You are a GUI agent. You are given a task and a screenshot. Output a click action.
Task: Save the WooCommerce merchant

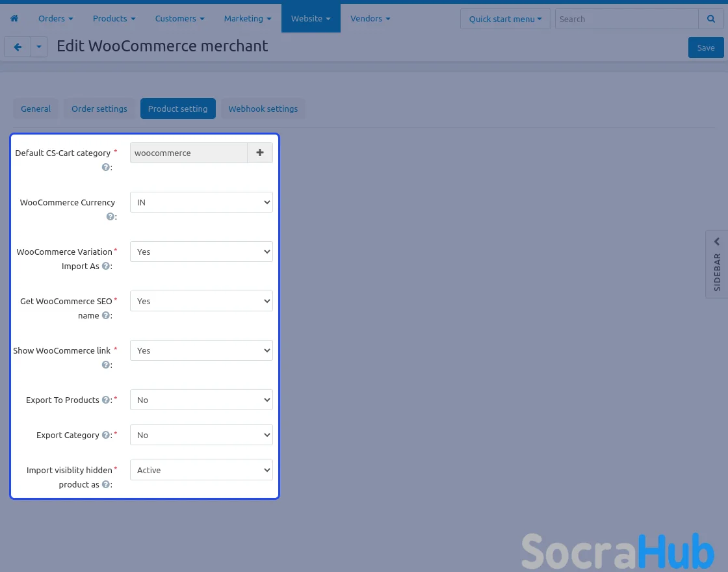click(706, 47)
